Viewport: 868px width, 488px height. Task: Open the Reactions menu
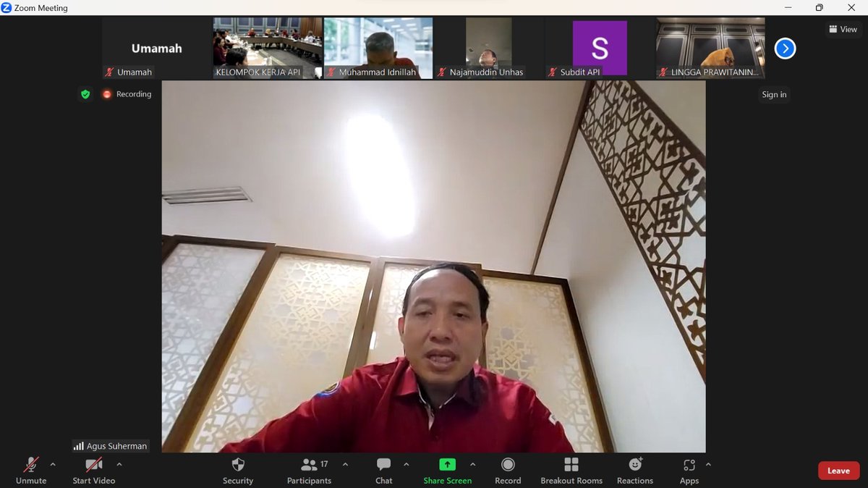(x=635, y=471)
